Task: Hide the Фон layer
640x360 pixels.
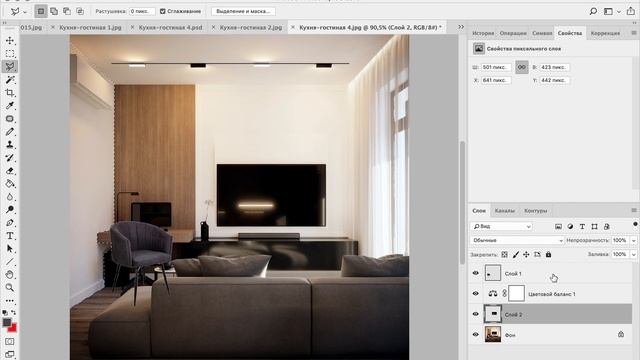Action: tap(476, 335)
